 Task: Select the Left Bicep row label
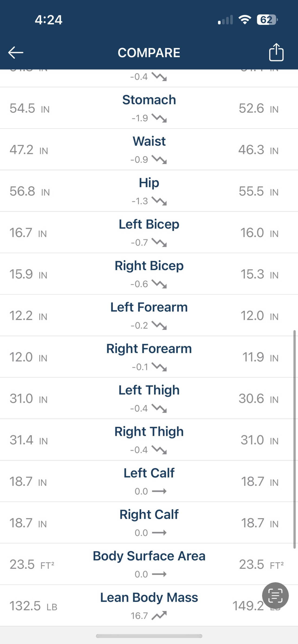point(149,224)
